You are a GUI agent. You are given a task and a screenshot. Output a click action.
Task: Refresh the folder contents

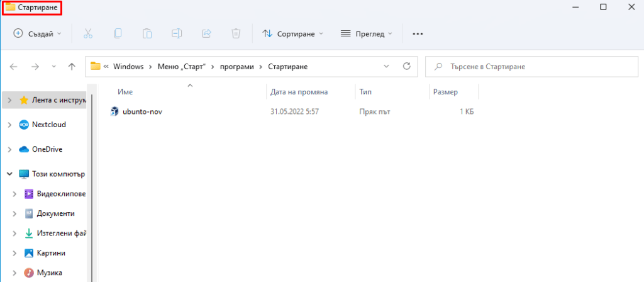tap(407, 66)
